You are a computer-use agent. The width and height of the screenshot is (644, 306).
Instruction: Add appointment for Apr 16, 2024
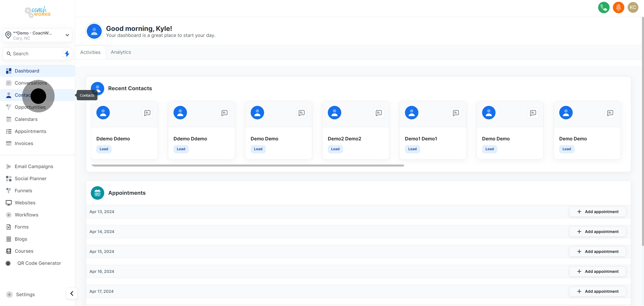coord(597,272)
